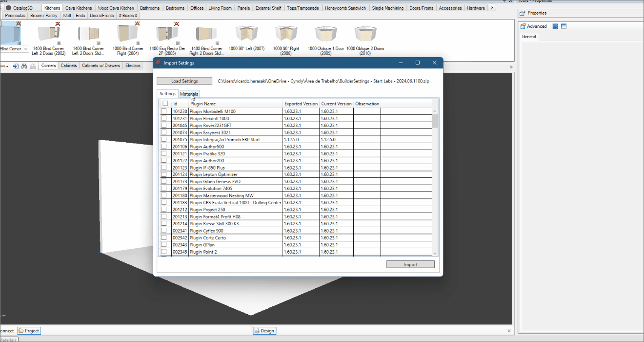
Task: Click the Id cell 201183
Action: pos(180,203)
